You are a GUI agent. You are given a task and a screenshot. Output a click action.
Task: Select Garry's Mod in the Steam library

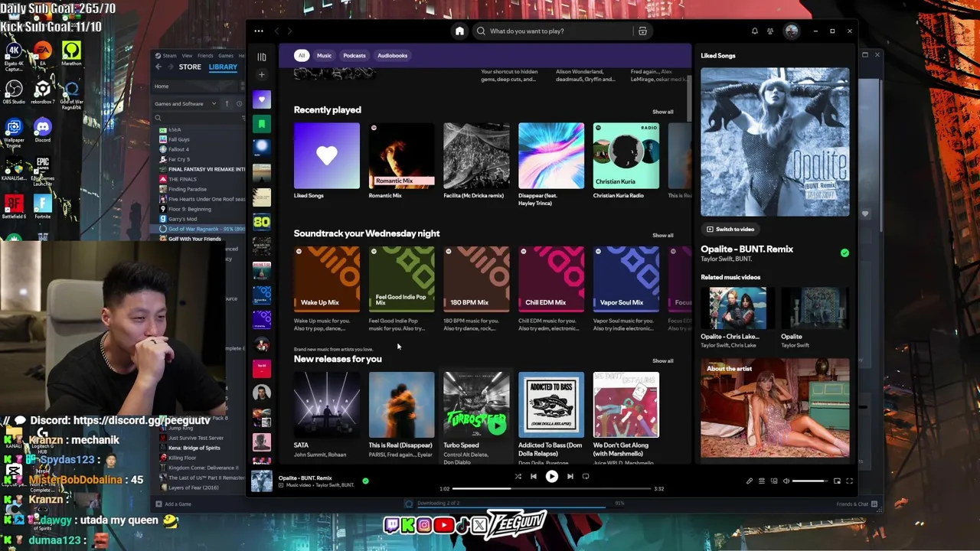pos(182,219)
